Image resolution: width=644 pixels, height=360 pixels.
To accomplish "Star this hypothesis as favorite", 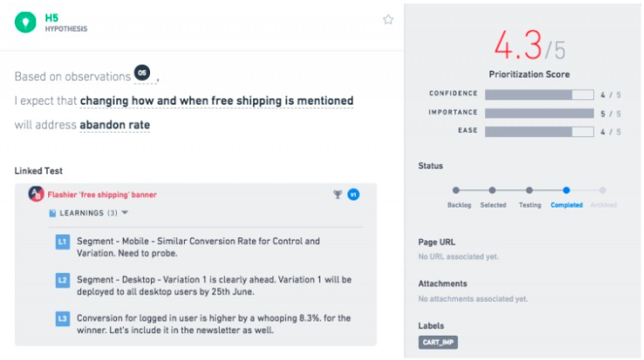I will click(x=388, y=20).
